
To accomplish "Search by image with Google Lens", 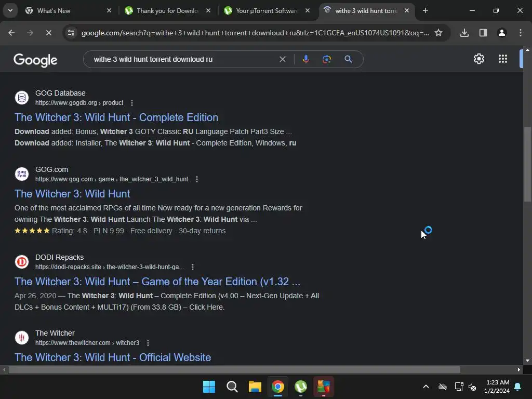I will pyautogui.click(x=327, y=59).
